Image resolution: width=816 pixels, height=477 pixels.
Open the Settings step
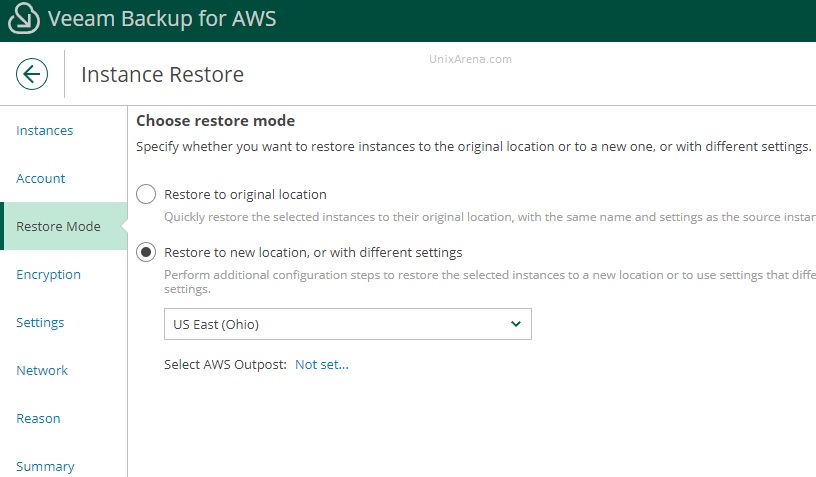(x=40, y=323)
